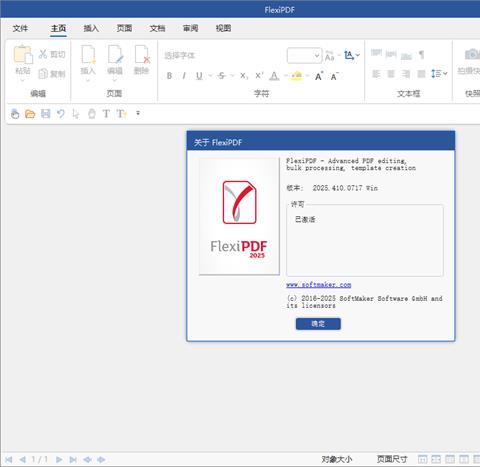Toggle Italic formatting
Image resolution: width=480 pixels, height=467 pixels.
pos(184,76)
